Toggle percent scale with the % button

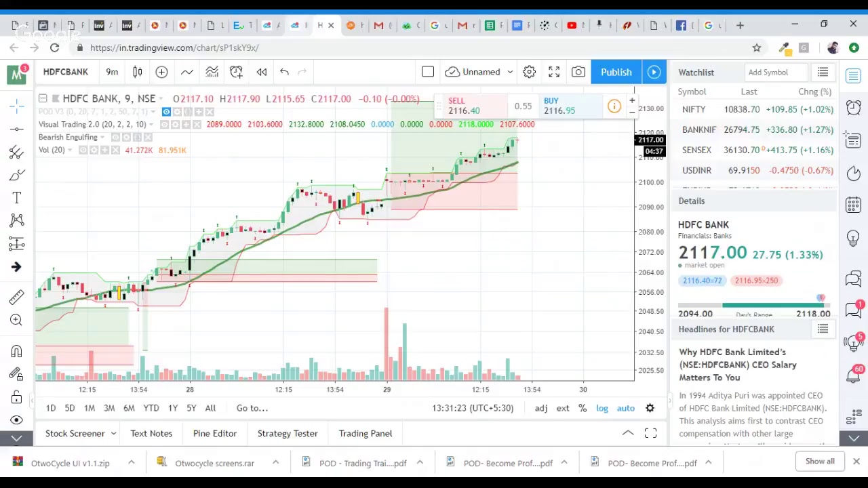click(x=583, y=408)
